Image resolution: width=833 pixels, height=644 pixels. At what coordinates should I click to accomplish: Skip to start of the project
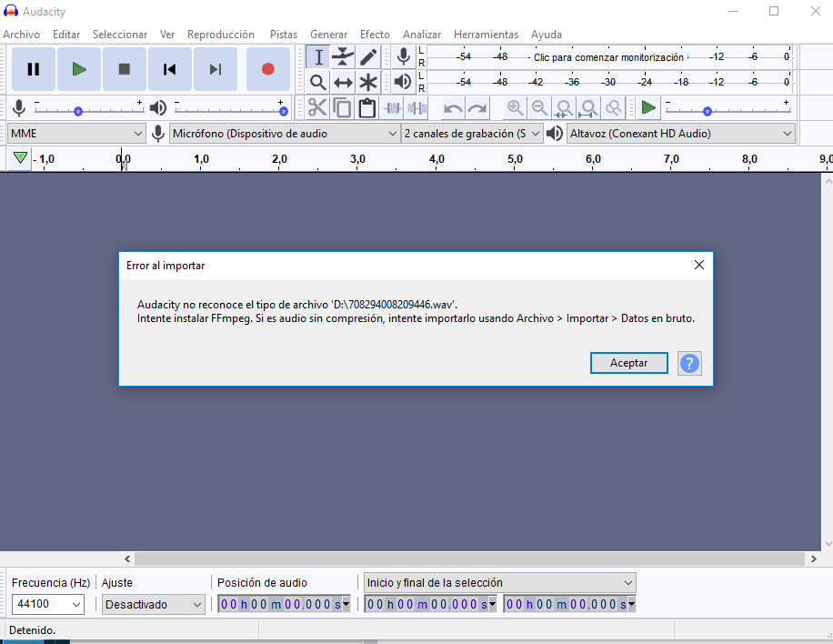click(x=170, y=69)
